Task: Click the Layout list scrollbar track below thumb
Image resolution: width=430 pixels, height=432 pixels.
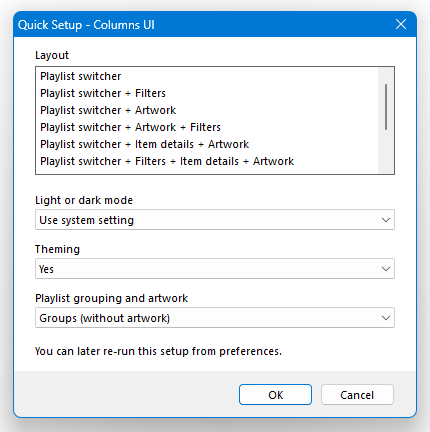Action: pyautogui.click(x=386, y=152)
